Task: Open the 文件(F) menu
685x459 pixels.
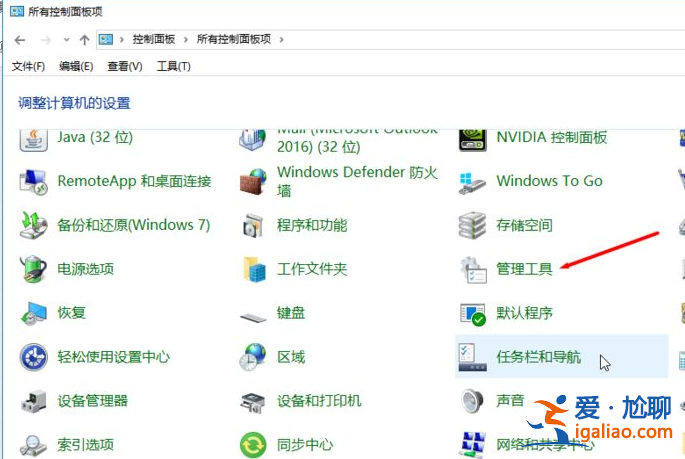Action: tap(28, 66)
